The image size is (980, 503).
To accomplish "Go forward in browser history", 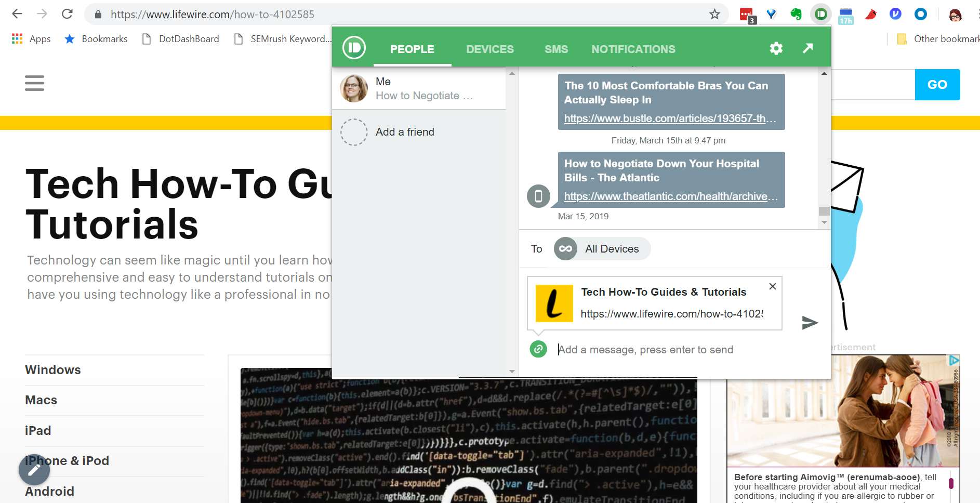I will tap(42, 14).
